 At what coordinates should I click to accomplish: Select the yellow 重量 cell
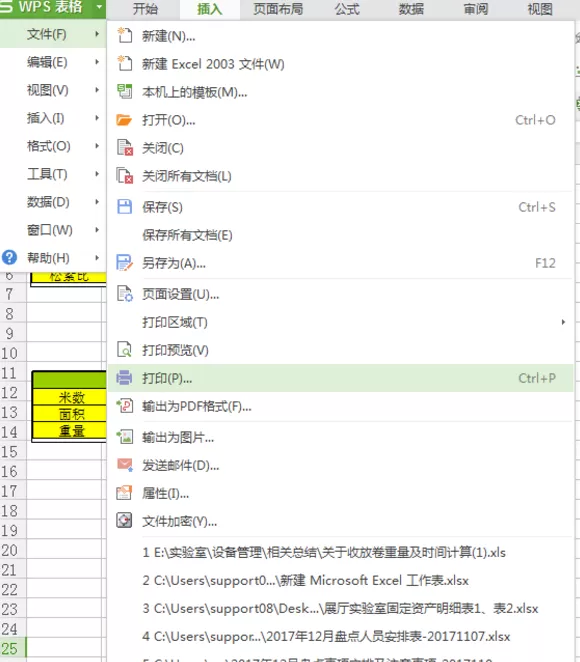[x=69, y=431]
